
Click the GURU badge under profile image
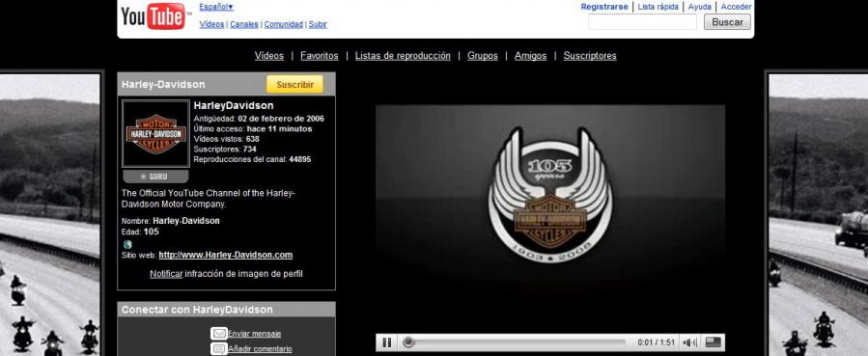pyautogui.click(x=155, y=177)
